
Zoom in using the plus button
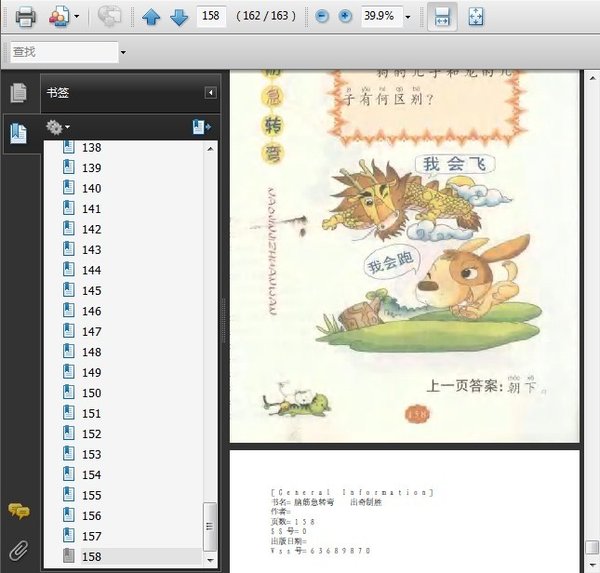pyautogui.click(x=345, y=16)
